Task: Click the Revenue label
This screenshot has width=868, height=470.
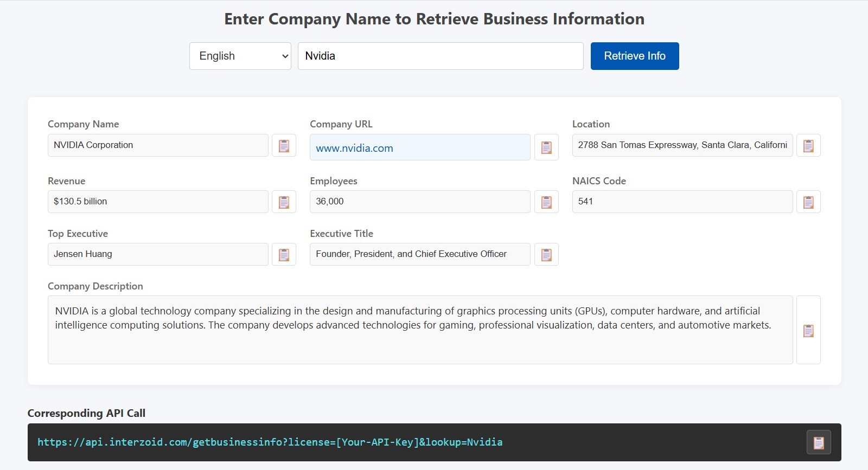Action: (x=66, y=181)
